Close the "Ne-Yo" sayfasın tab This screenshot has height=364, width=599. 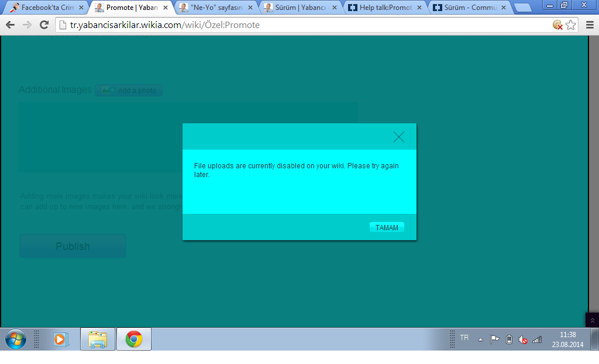click(x=250, y=8)
